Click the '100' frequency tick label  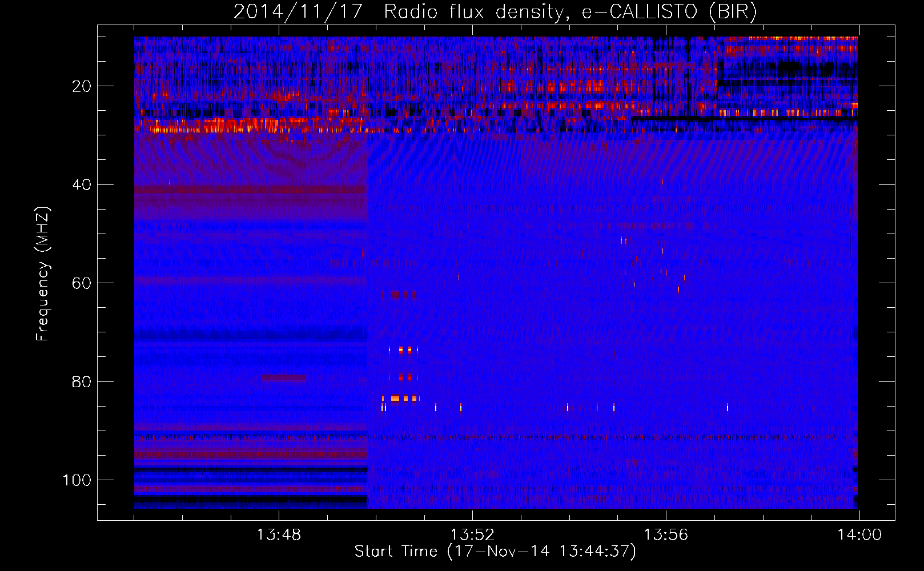click(77, 480)
